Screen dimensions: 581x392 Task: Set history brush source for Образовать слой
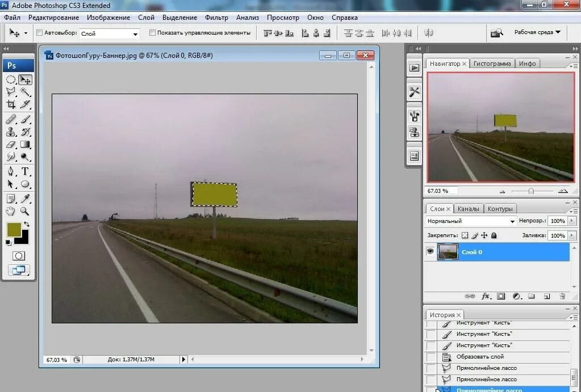pyautogui.click(x=430, y=357)
